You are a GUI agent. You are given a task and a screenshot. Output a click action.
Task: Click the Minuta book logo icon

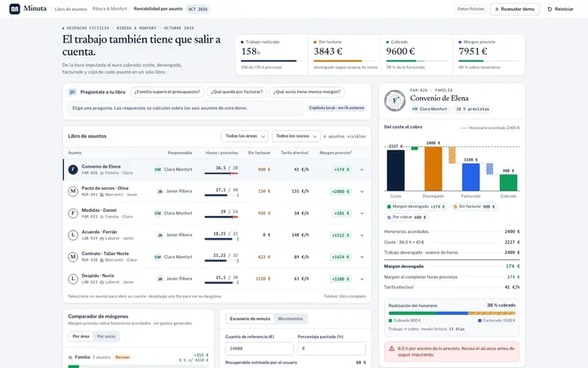coord(15,9)
